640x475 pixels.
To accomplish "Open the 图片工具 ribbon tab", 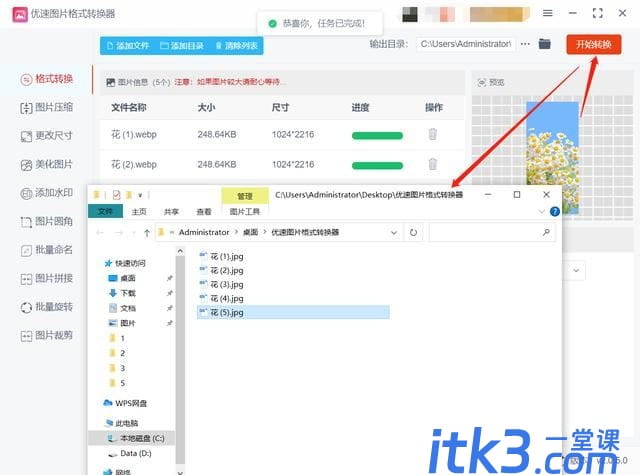I will [245, 211].
